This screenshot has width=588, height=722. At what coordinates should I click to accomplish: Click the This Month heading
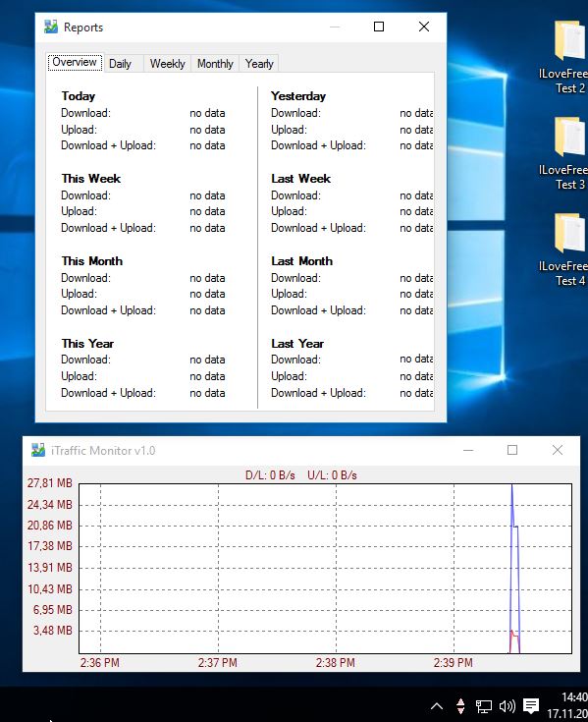92,261
